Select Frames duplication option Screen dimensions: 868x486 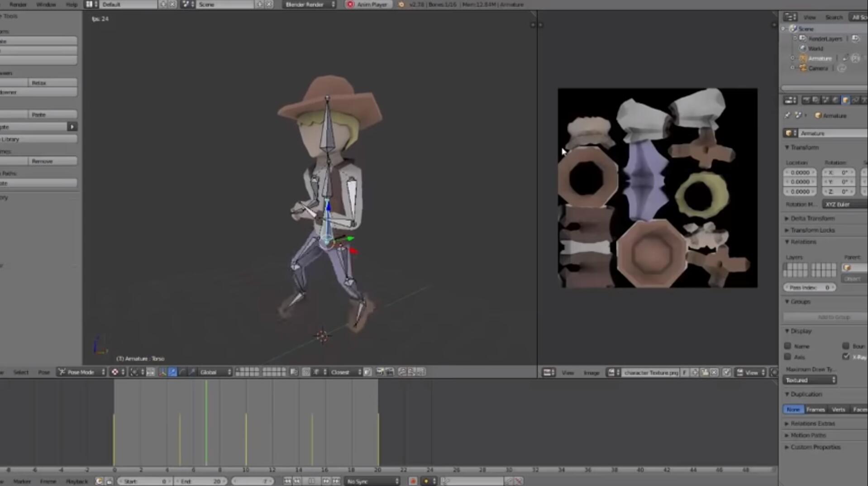point(816,409)
